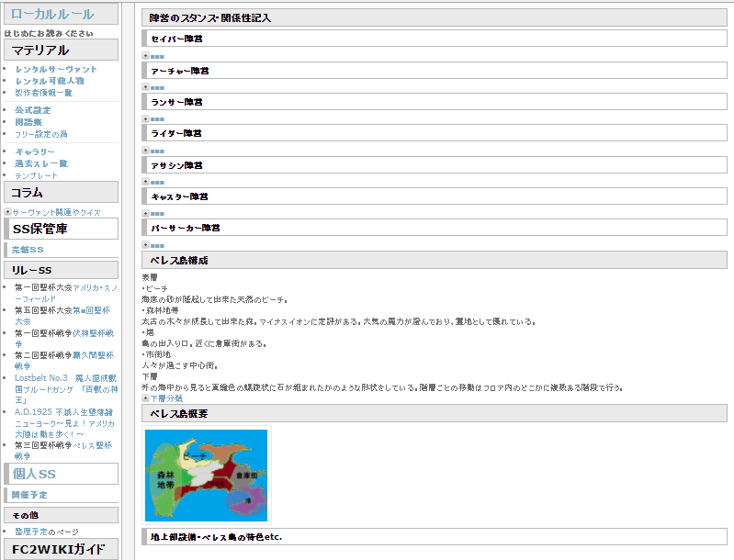The width and height of the screenshot is (734, 560).
Task: Expand the section under アサシン陣営
Action: tap(145, 182)
